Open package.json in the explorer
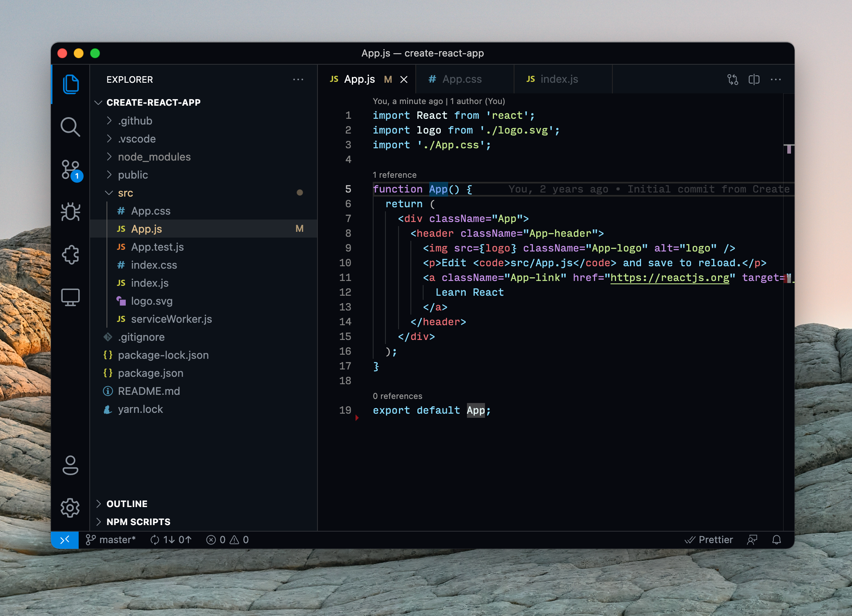 pyautogui.click(x=150, y=373)
